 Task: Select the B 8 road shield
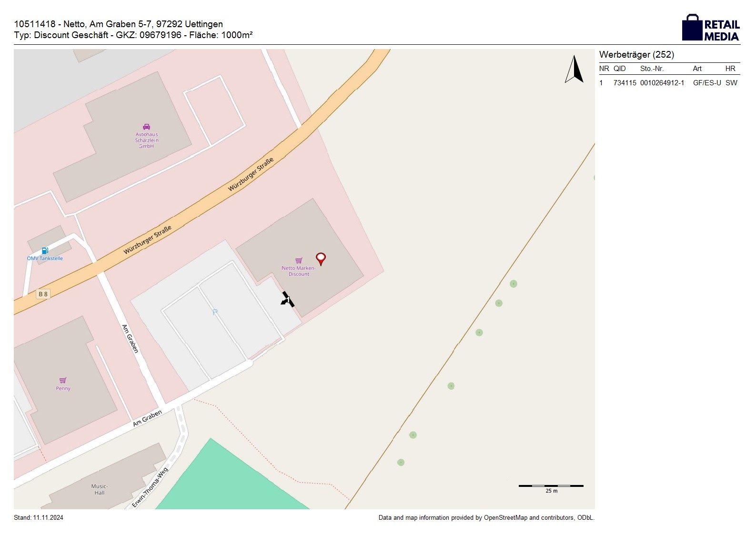43,294
